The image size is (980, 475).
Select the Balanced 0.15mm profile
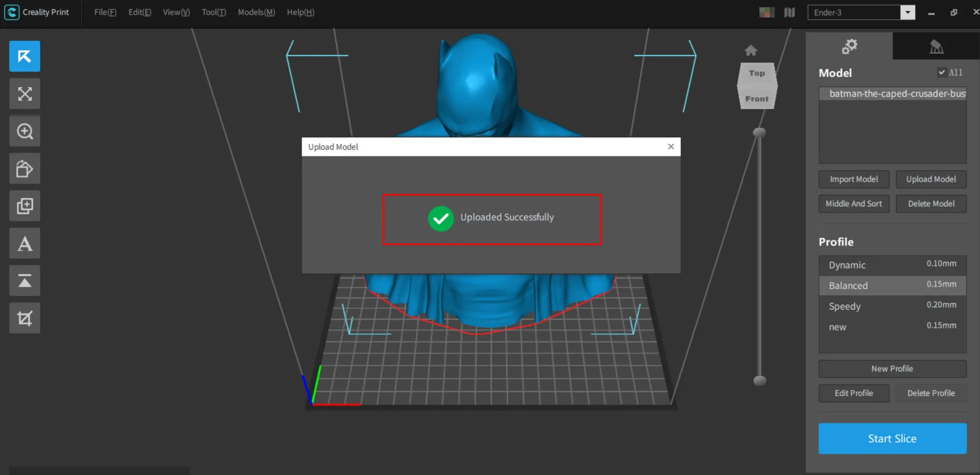pos(893,285)
